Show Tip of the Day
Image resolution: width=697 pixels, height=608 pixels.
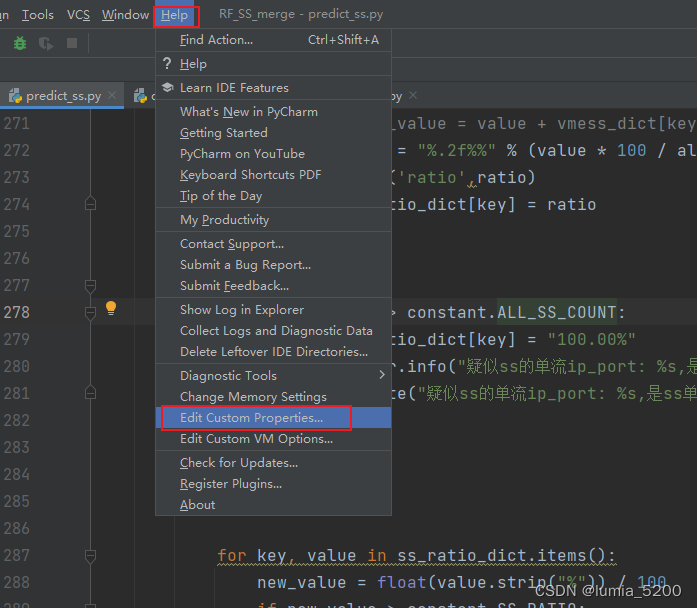pyautogui.click(x=273, y=196)
